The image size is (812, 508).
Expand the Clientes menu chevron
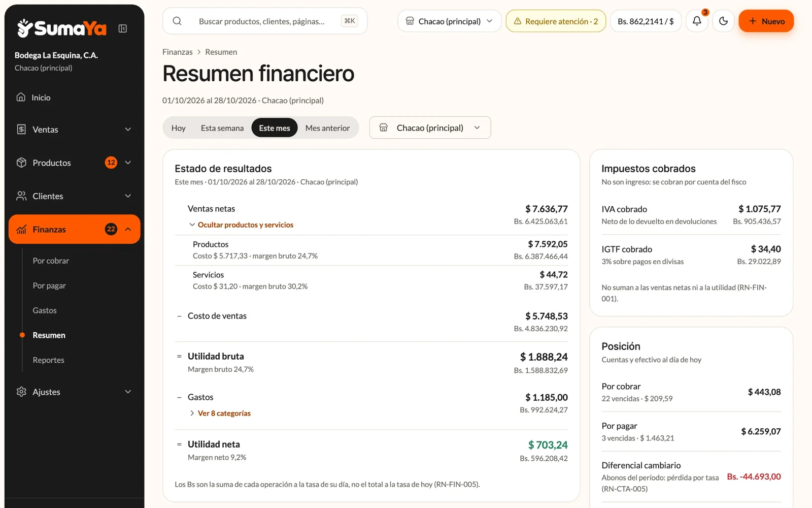128,196
